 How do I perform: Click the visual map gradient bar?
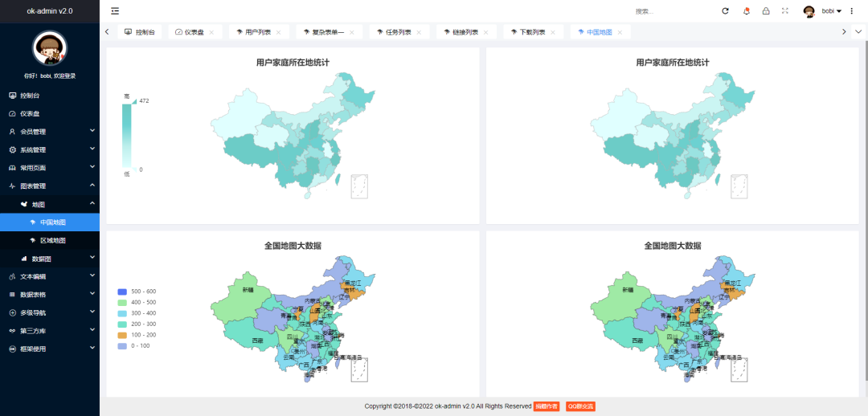(x=127, y=135)
